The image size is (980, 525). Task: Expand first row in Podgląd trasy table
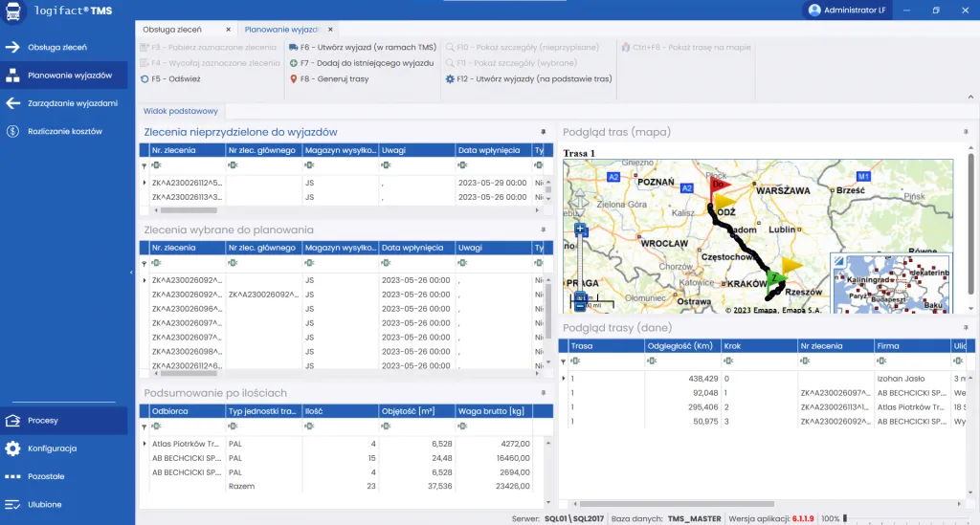point(563,379)
